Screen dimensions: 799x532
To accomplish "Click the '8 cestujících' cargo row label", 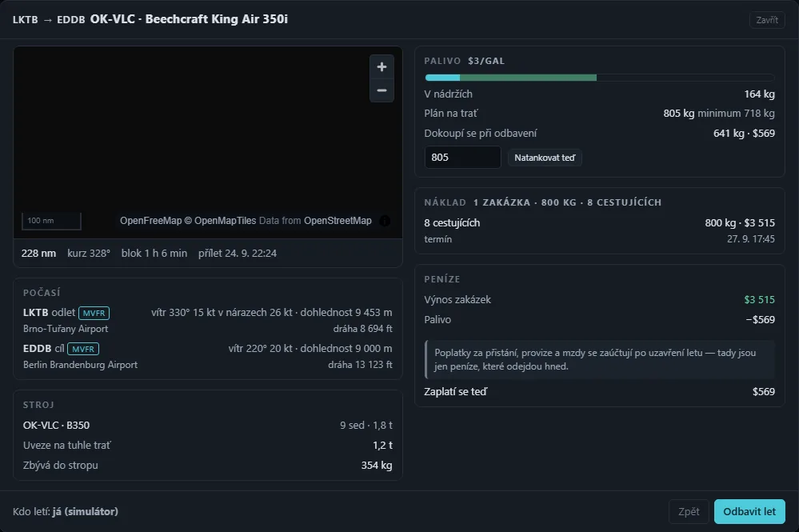I will [x=452, y=223].
